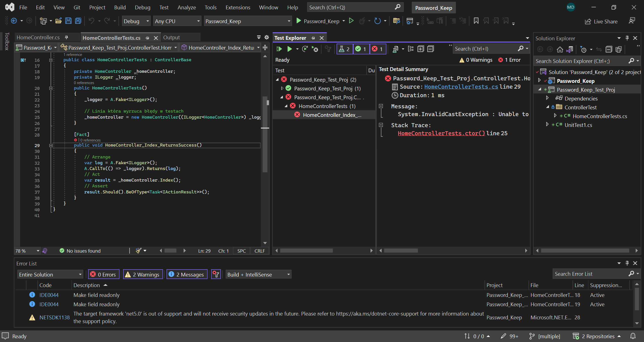The width and height of the screenshot is (644, 342).
Task: Click the Search Error List field
Action: [590, 274]
